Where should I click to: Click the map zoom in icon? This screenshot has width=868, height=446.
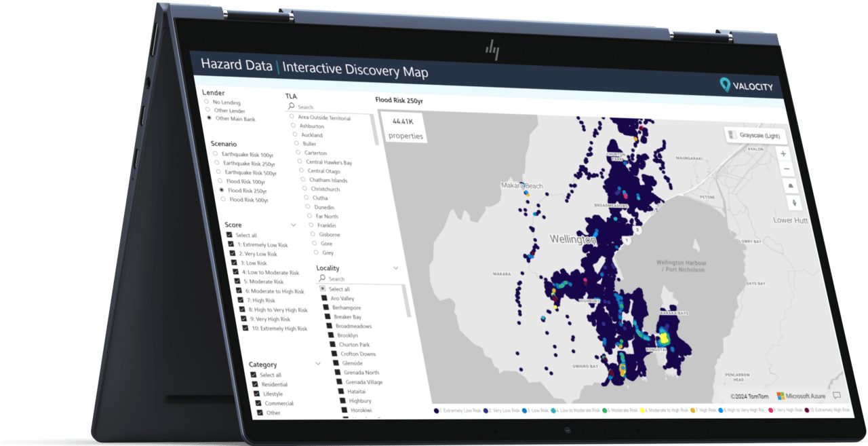pos(783,154)
